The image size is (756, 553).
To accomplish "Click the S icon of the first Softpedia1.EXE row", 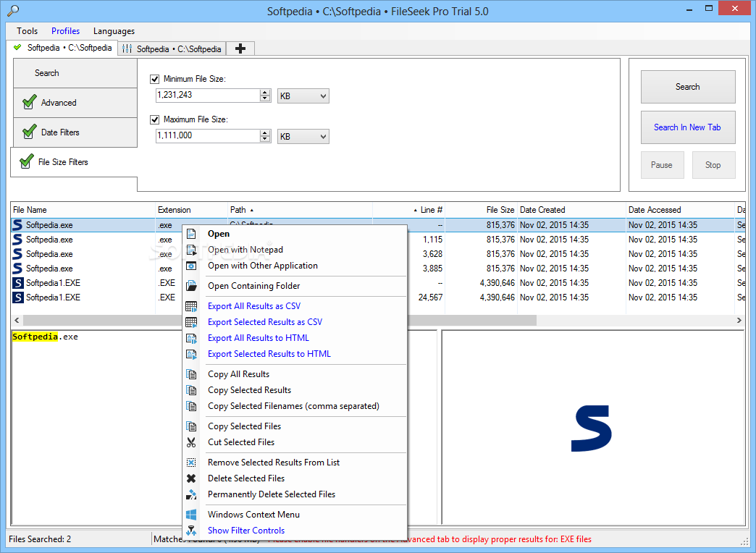I will point(18,283).
